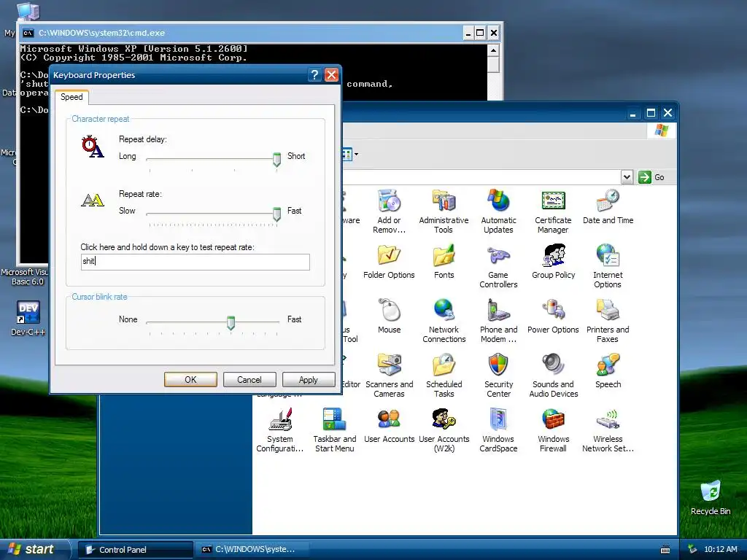Click Cancel in Keyboard Properties
The image size is (747, 560).
tap(249, 379)
